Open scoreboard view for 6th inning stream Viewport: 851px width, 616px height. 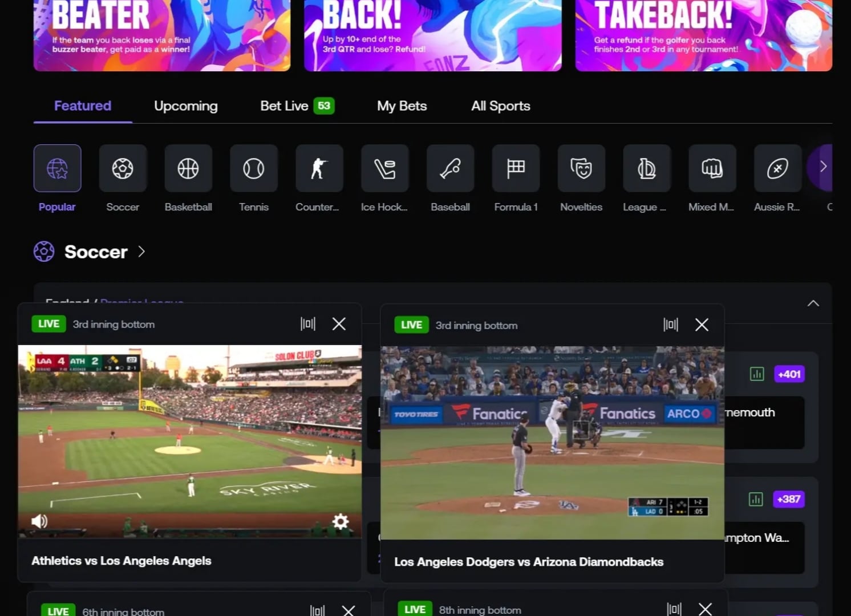click(x=318, y=610)
